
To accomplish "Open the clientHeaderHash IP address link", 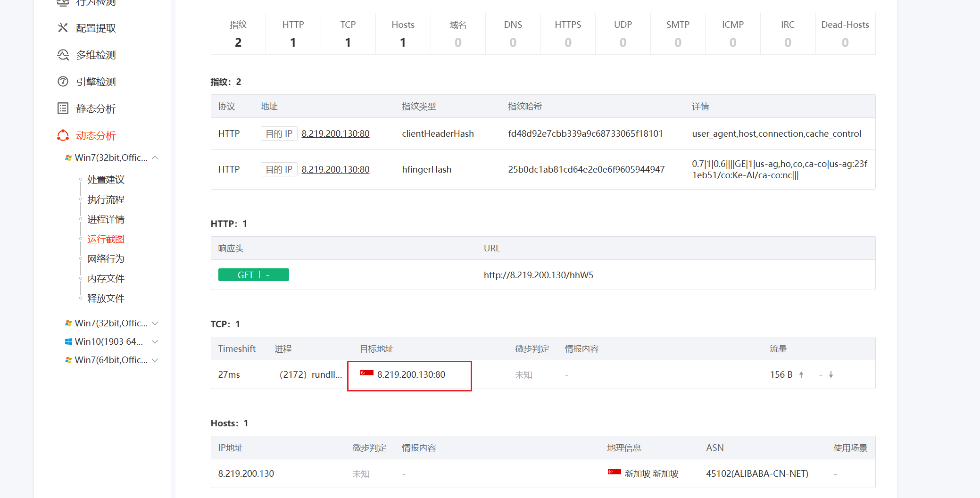I will (335, 133).
